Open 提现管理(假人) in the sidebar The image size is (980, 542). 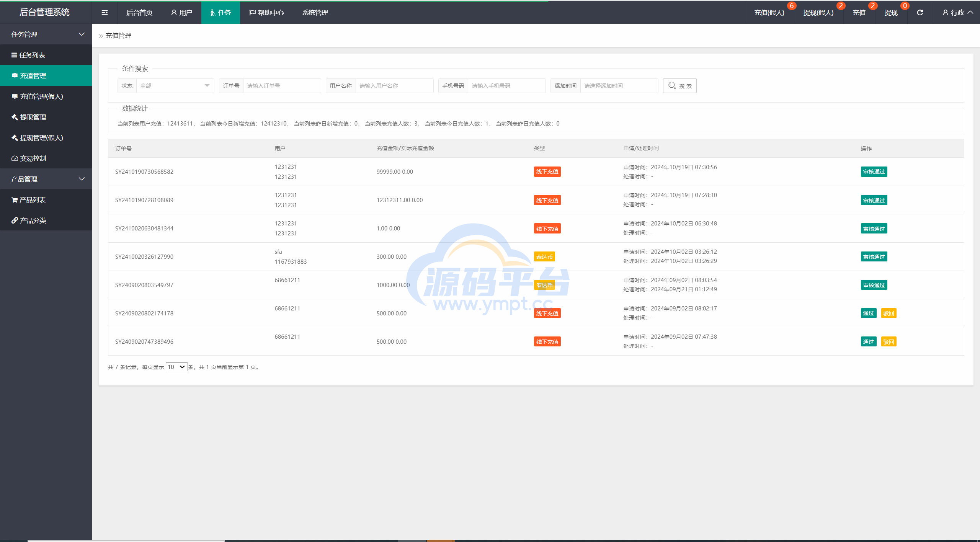[x=46, y=137]
